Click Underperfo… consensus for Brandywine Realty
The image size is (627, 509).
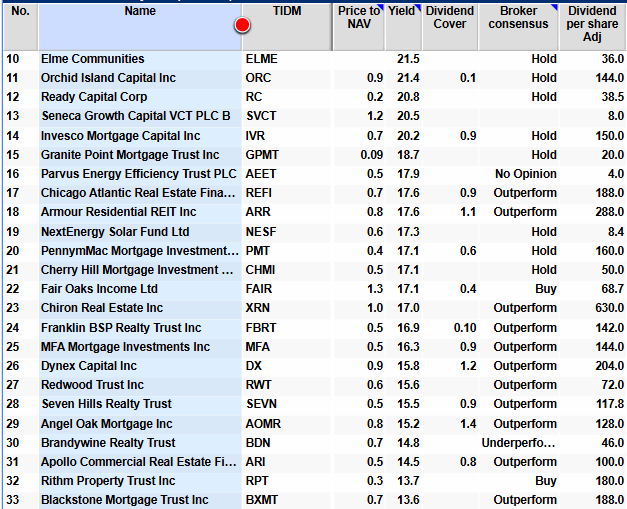519,443
